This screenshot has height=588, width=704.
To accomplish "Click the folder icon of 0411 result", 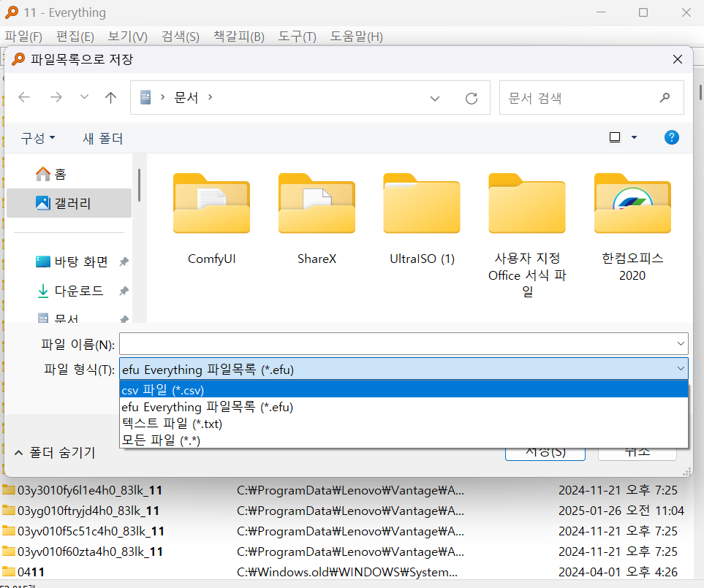I will pyautogui.click(x=9, y=572).
